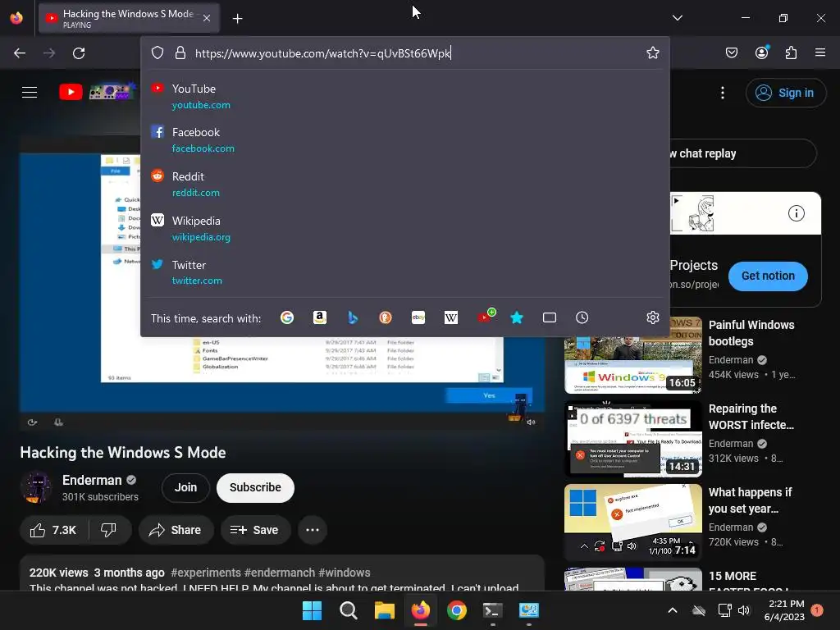Viewport: 840px width, 630px height.
Task: Open ad info circle icon
Action: pyautogui.click(x=796, y=213)
